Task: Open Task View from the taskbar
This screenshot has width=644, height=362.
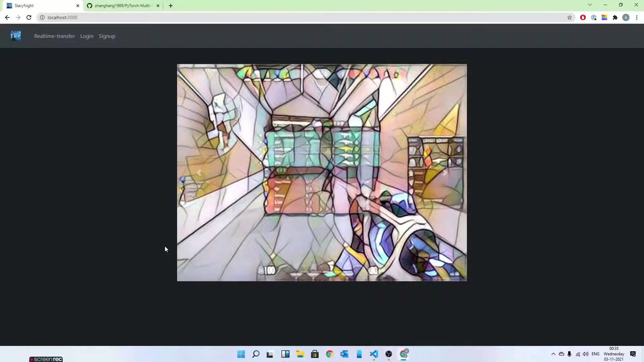Action: (x=270, y=354)
